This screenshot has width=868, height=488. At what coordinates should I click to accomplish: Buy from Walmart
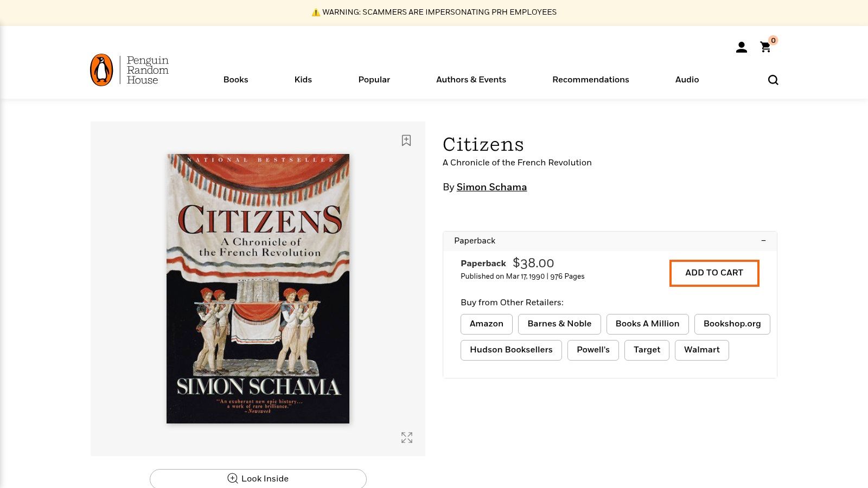coord(702,350)
